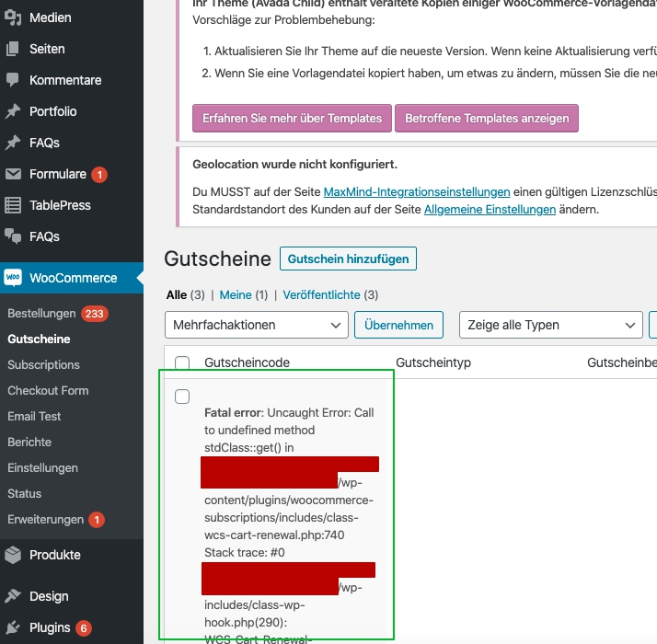Screen dimensions: 657x644
Task: Open the WooCommerce menu label
Action: (74, 278)
